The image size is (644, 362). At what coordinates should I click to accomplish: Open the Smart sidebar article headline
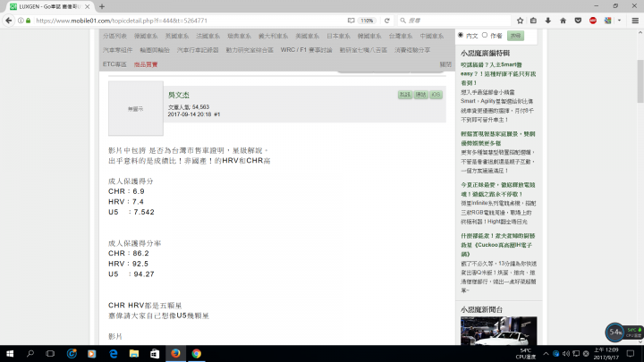point(498,74)
